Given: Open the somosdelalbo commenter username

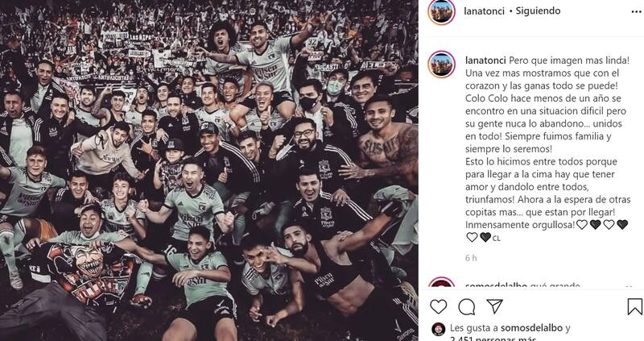Looking at the screenshot, I should coord(496,285).
